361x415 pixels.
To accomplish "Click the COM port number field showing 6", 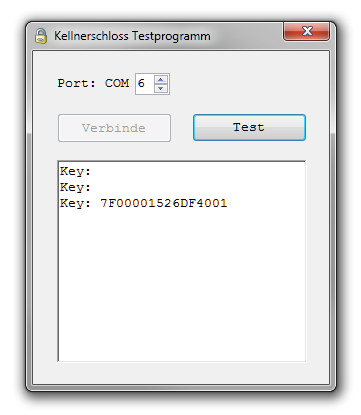I will point(145,84).
